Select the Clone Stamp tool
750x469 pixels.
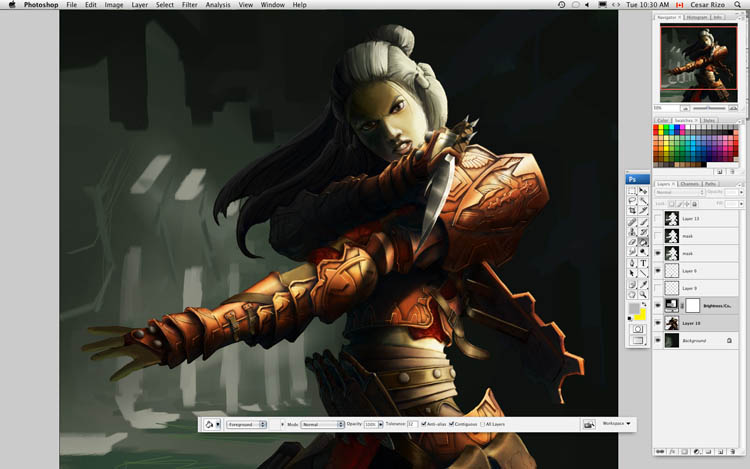(x=632, y=232)
